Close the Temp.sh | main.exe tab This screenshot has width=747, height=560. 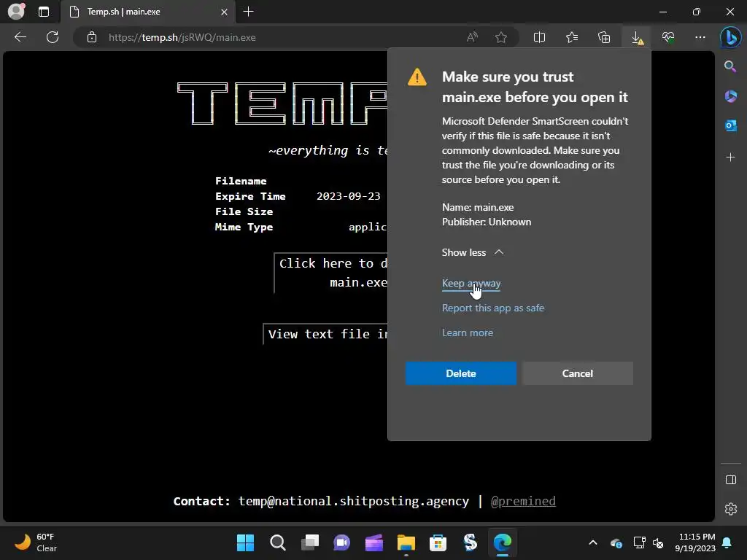pos(224,12)
